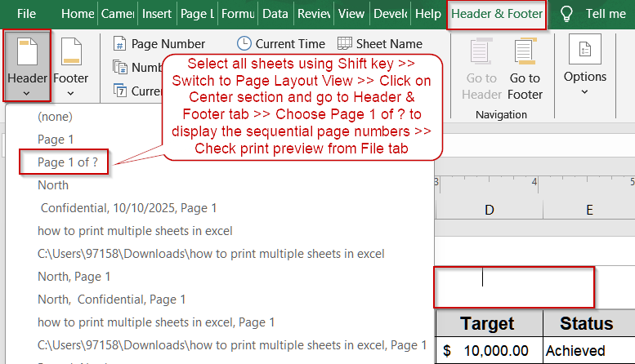Viewport: 635px width, 364px height.
Task: Select the Header & Footer tab
Action: pos(497,14)
